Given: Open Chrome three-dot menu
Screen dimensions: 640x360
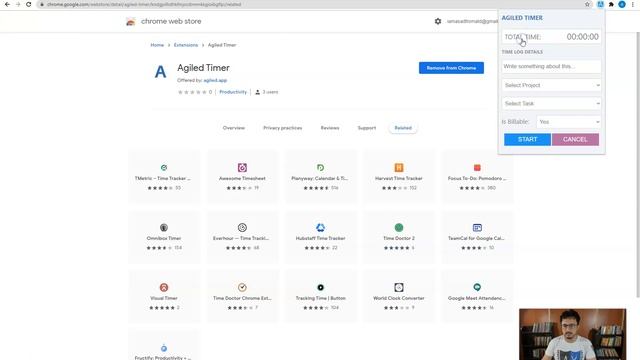Looking at the screenshot, I should (x=633, y=4).
